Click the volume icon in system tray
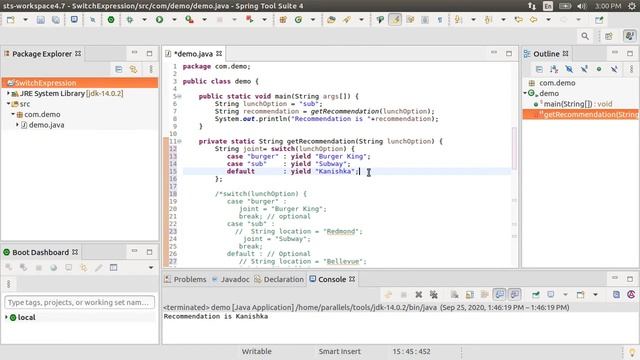 point(582,6)
